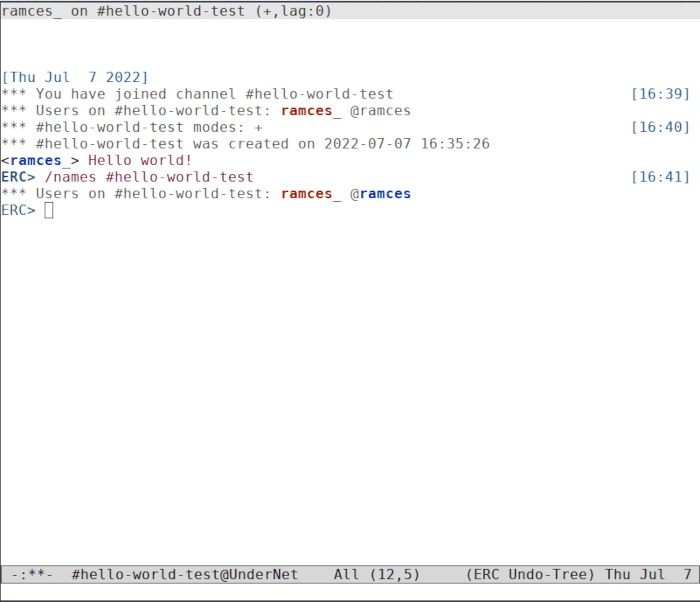This screenshot has width=700, height=602.
Task: Click the date stamp [Thu Jul 7 2022]
Action: (x=75, y=77)
